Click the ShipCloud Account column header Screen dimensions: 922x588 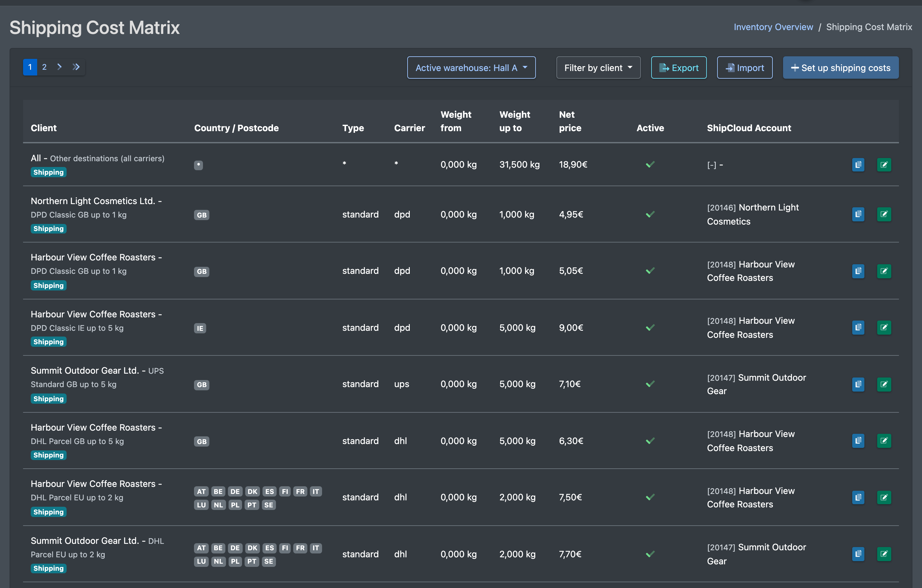748,128
